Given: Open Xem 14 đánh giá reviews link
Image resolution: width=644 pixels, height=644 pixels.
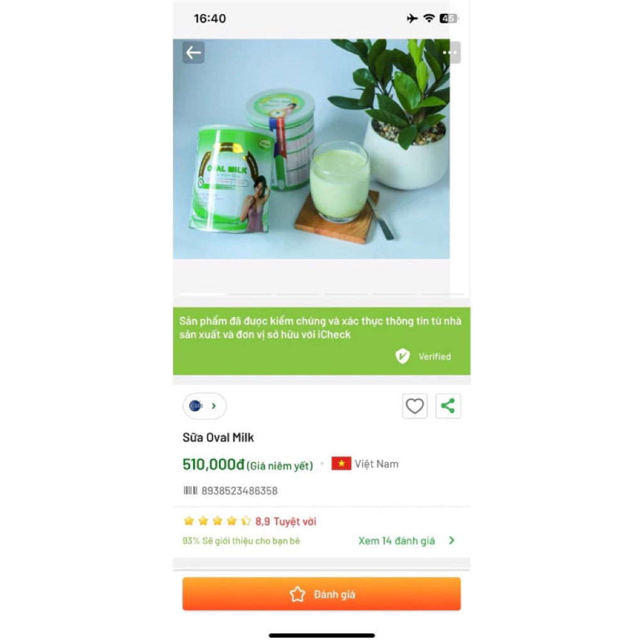Looking at the screenshot, I should pyautogui.click(x=396, y=540).
